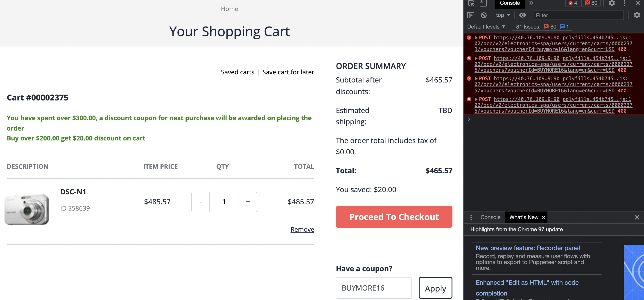Increase quantity with the plus stepper

click(x=248, y=202)
